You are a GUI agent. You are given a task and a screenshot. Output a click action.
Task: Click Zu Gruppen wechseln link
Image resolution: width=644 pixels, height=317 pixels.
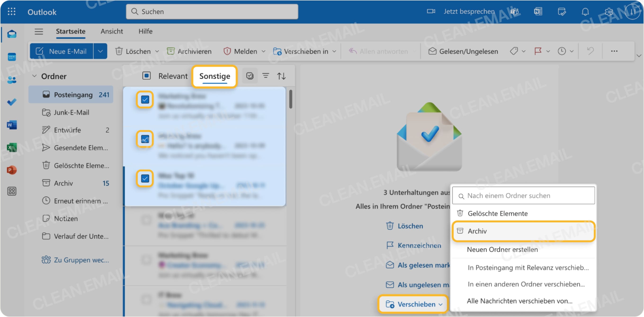pyautogui.click(x=75, y=260)
